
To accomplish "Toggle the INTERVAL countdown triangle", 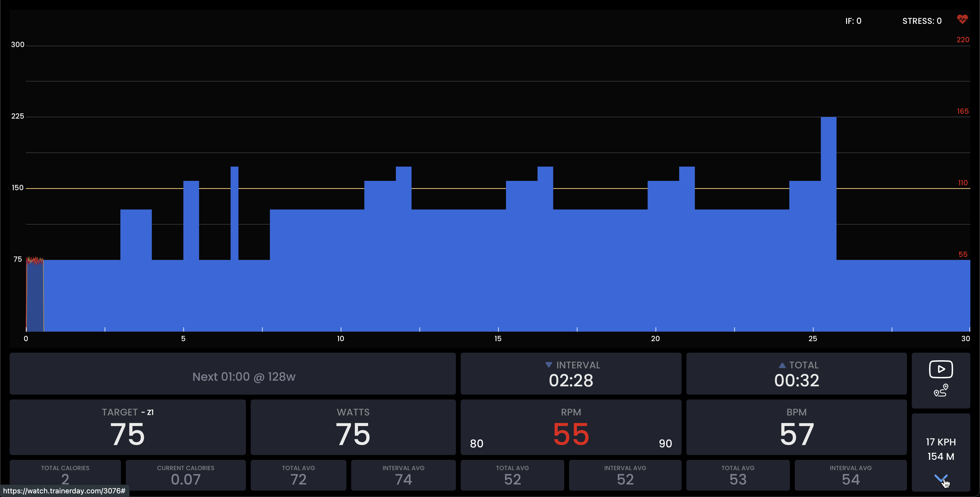I will pos(549,365).
